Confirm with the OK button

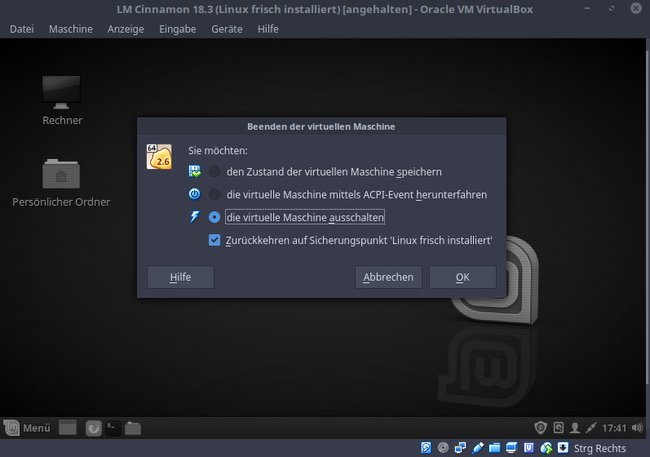pyautogui.click(x=463, y=277)
